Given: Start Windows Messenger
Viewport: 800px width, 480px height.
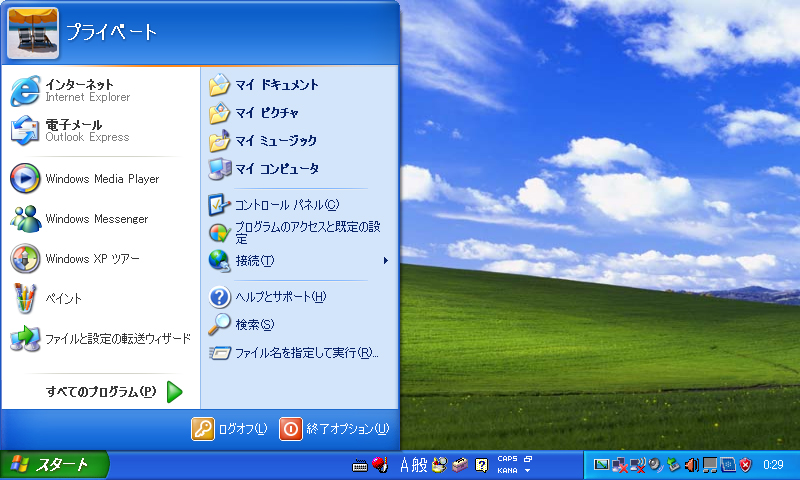Looking at the screenshot, I should 101,218.
